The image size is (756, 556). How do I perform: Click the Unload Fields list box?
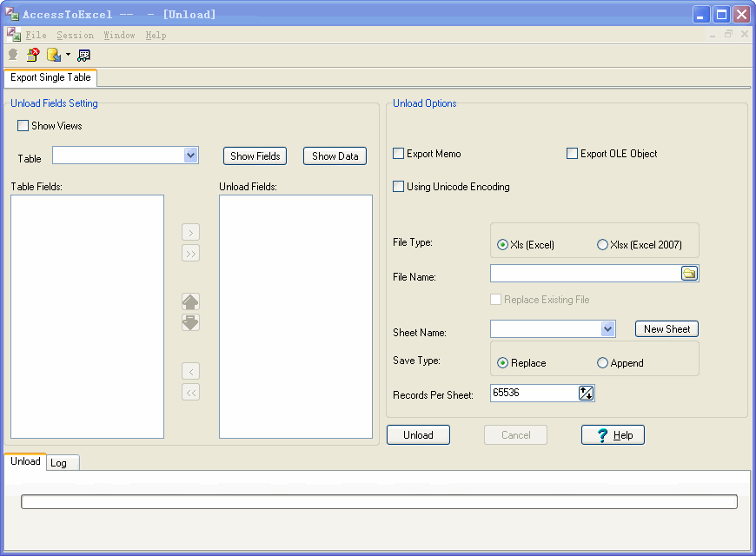pyautogui.click(x=295, y=317)
